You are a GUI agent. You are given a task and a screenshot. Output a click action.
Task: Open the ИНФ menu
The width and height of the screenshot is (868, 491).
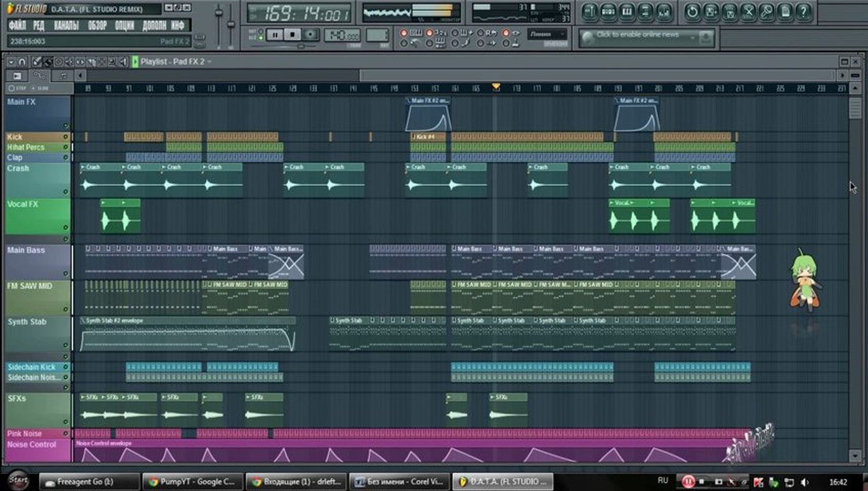click(x=177, y=25)
